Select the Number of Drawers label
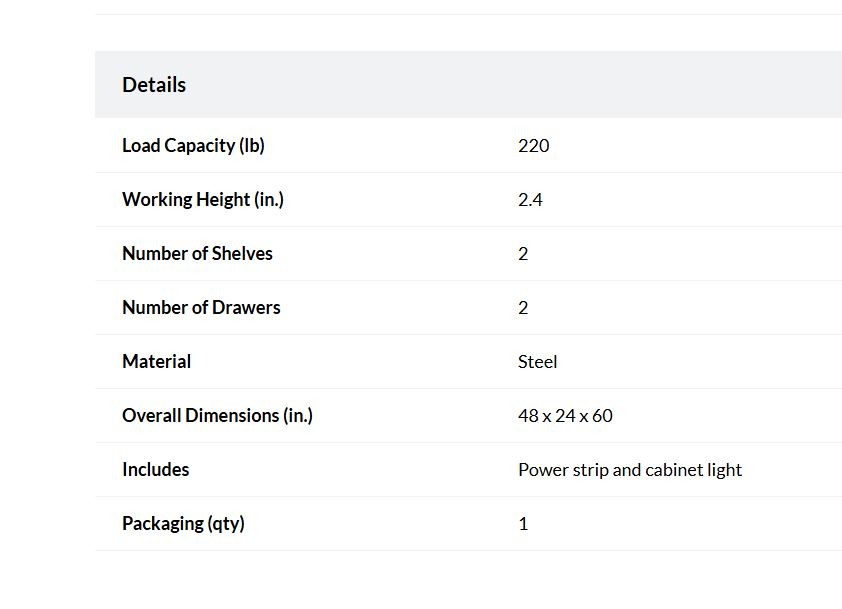Screen dimensions: 842x609 (201, 308)
